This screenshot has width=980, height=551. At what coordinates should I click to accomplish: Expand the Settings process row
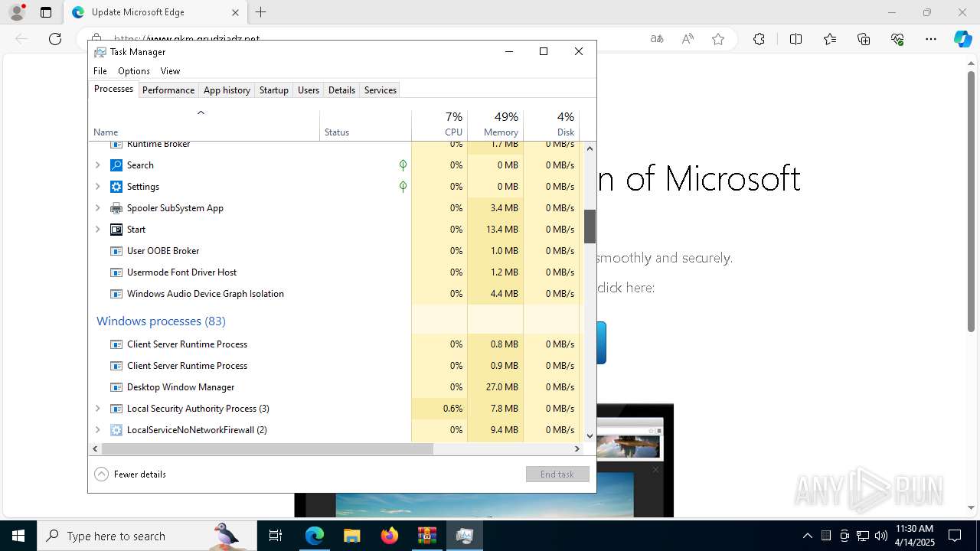(x=97, y=187)
